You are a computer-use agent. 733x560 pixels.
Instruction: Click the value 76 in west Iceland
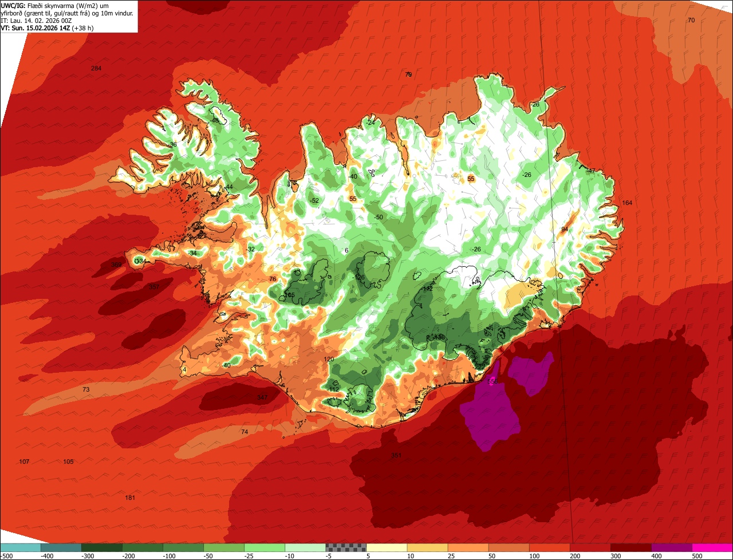click(273, 279)
